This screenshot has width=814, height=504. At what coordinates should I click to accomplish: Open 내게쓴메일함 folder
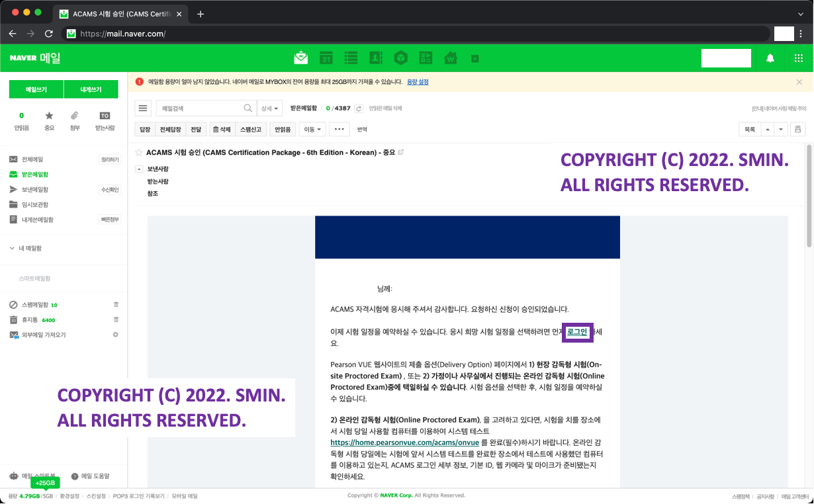pos(37,220)
